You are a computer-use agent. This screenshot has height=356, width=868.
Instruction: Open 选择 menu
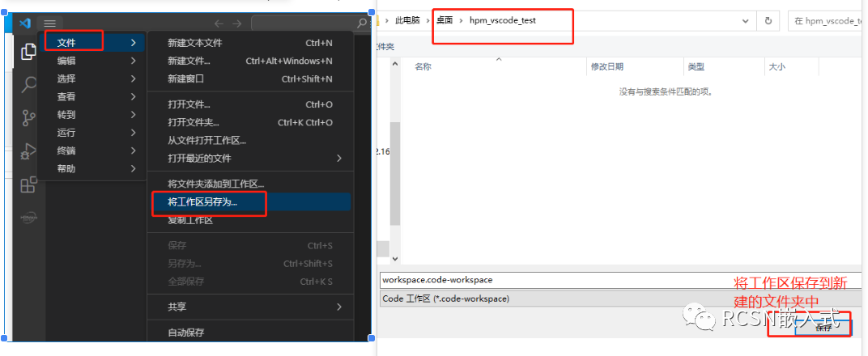pyautogui.click(x=91, y=78)
